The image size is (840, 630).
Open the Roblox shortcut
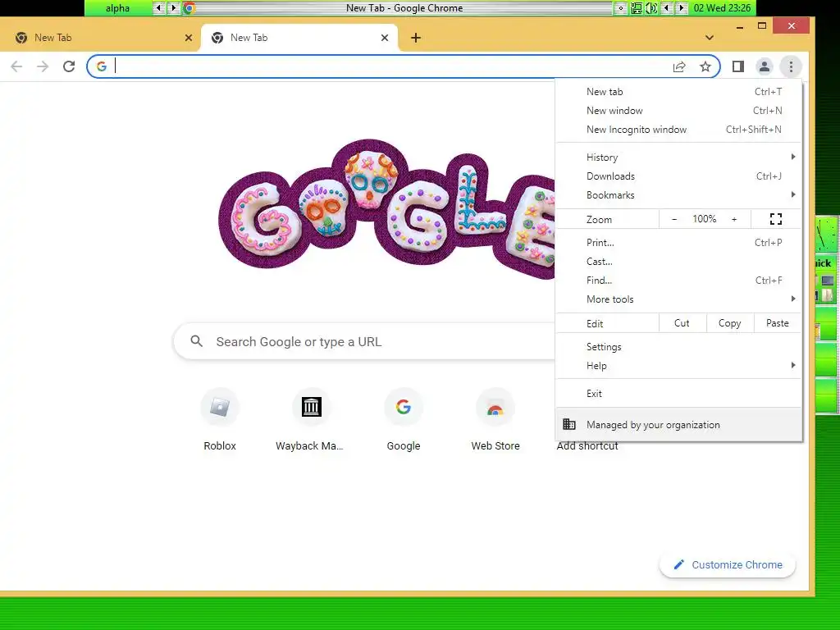(220, 421)
